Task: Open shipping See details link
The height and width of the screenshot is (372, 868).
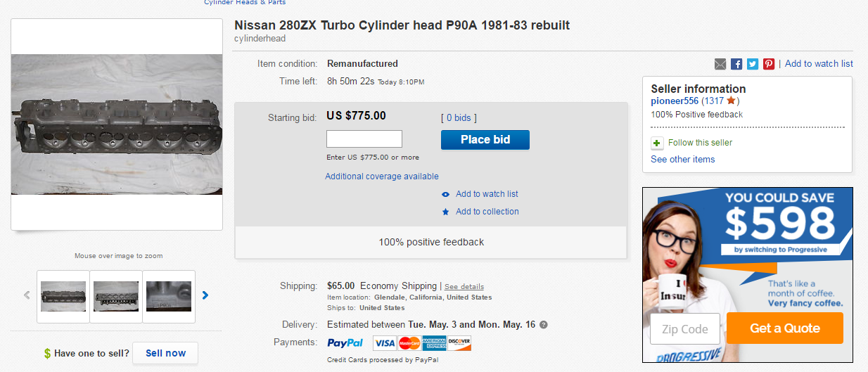Action: pyautogui.click(x=464, y=287)
